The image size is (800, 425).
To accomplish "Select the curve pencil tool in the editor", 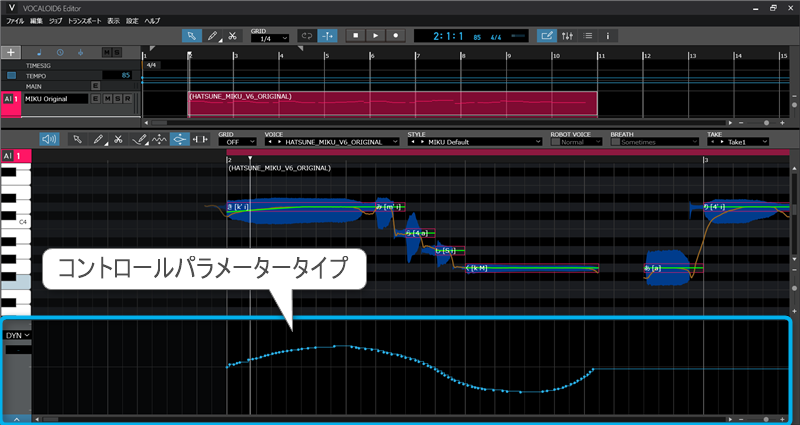I will [139, 139].
